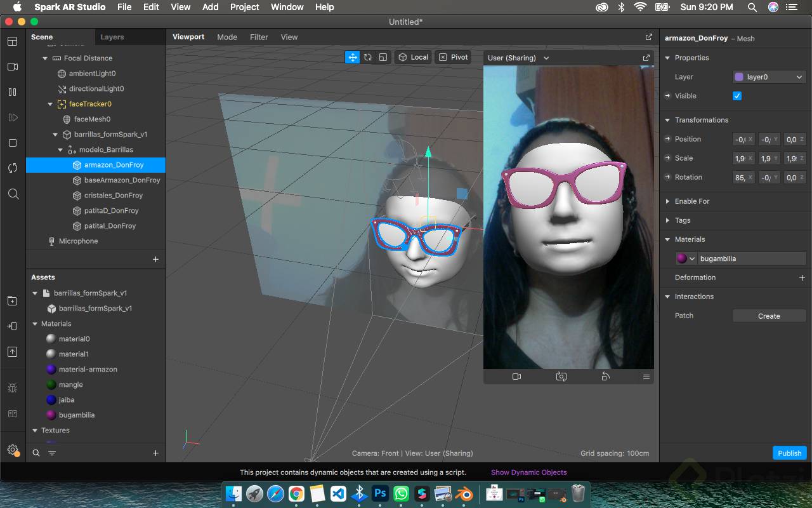
Task: Click the simulator video record icon
Action: 516,377
